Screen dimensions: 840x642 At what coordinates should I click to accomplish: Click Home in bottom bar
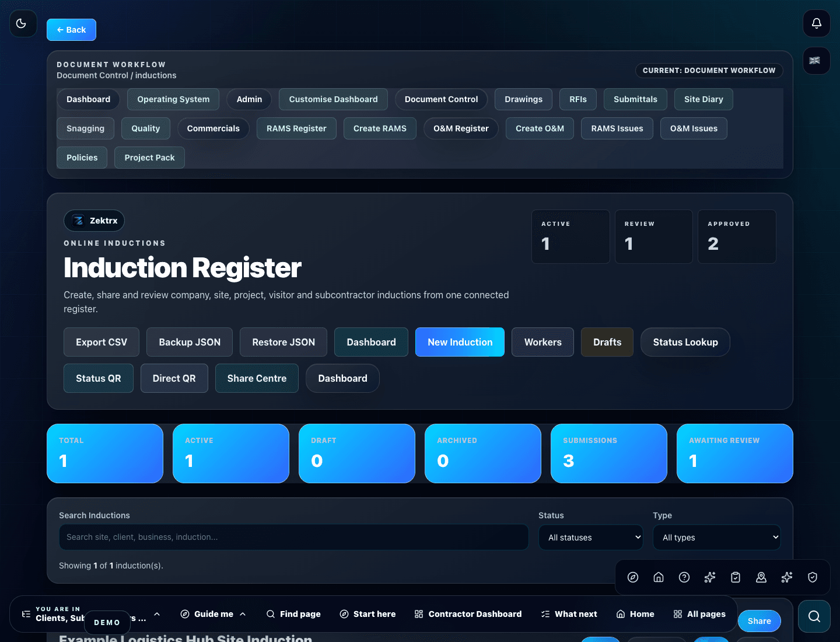[x=635, y=614]
